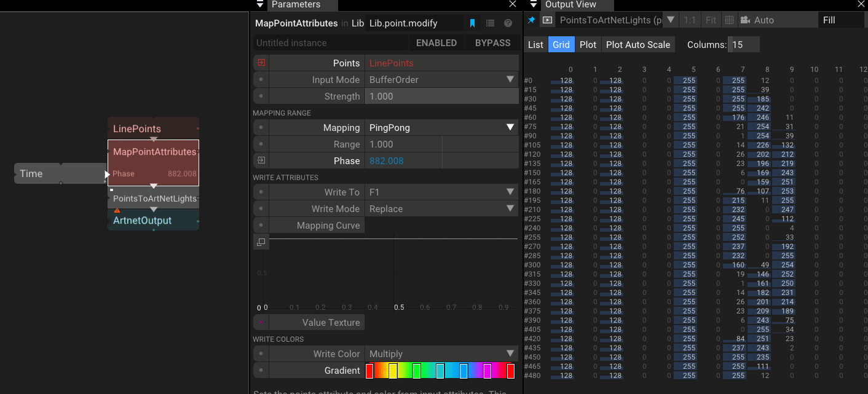Click the pin icon in Output View
Viewport: 868px width, 394px height.
[x=532, y=20]
